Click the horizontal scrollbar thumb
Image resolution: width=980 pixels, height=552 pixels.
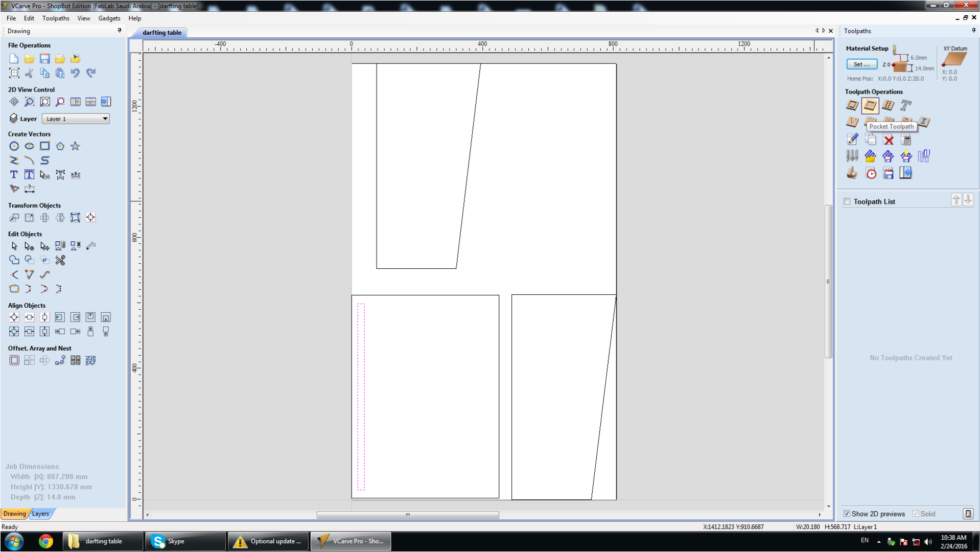pyautogui.click(x=408, y=515)
